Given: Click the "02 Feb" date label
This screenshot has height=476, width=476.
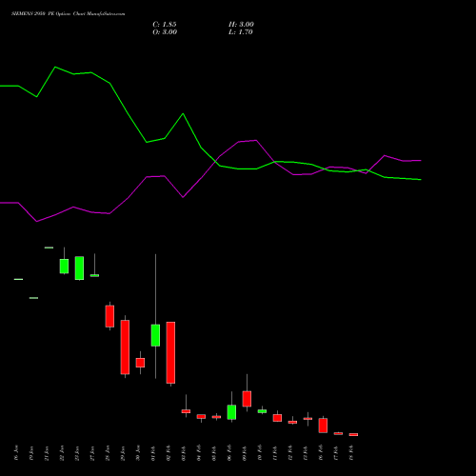Looking at the screenshot, I should [x=169, y=453].
